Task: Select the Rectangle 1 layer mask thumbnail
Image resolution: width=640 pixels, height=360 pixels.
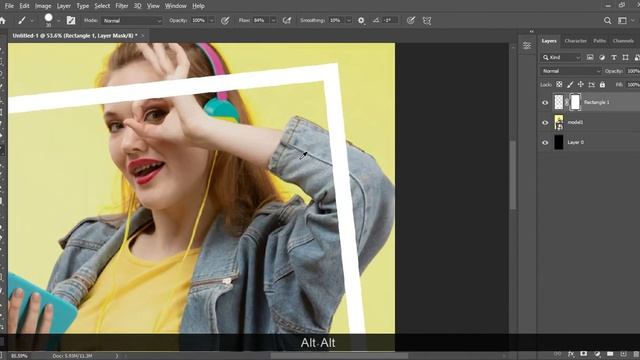Action: (x=575, y=102)
